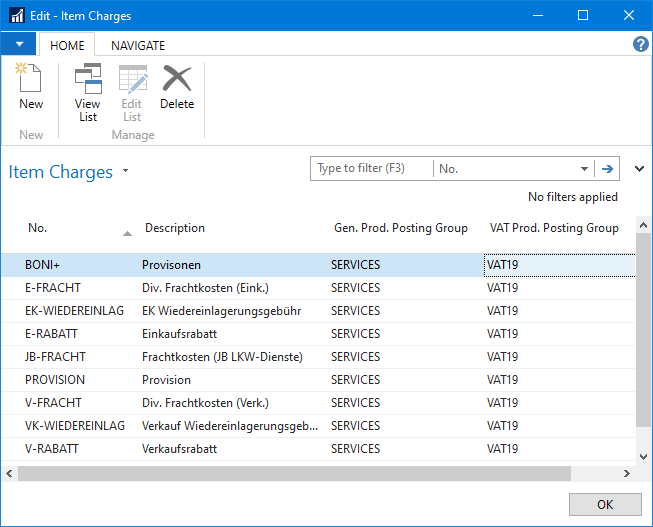Click in the Type to filter field
Viewport: 653px width, 527px height.
(x=372, y=168)
